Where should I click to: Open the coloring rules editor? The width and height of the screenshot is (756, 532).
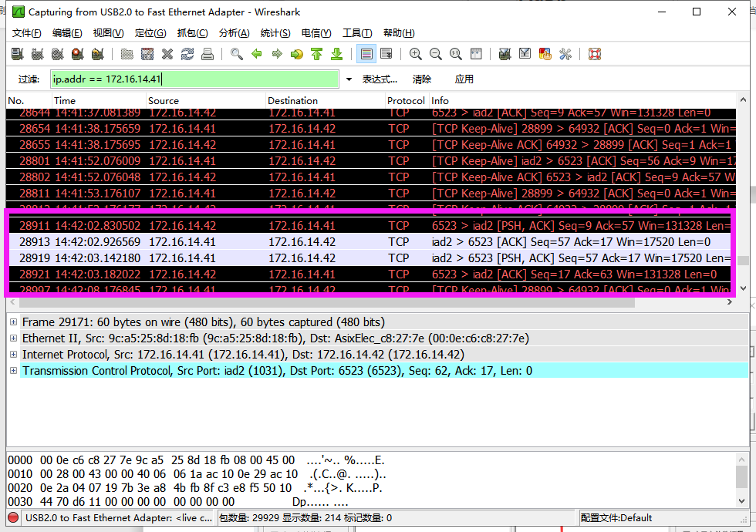click(x=545, y=54)
